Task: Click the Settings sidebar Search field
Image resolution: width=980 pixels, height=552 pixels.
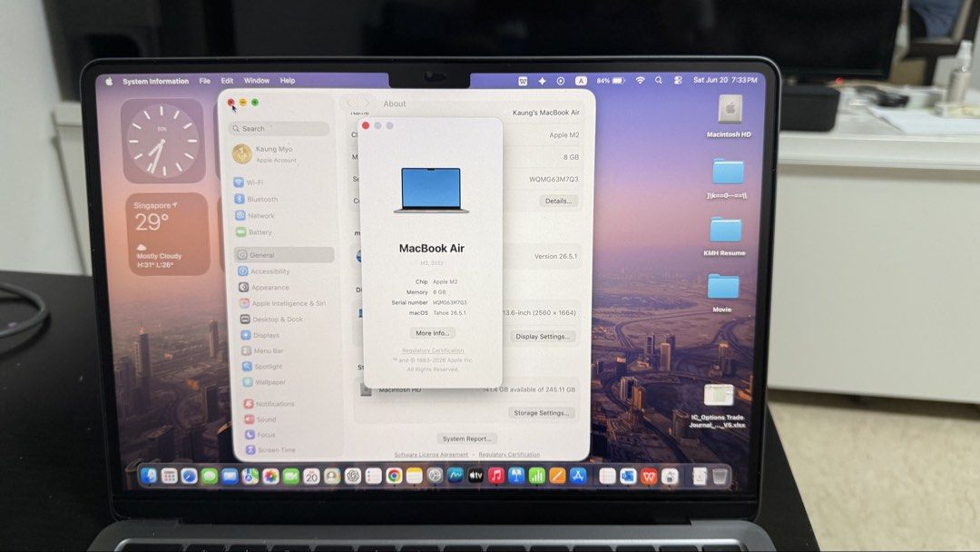Action: point(279,129)
